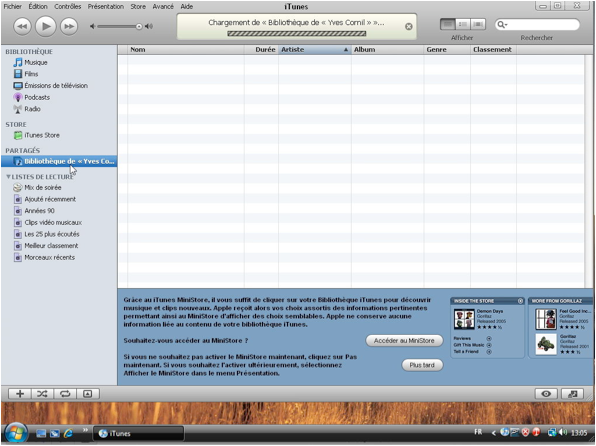Image resolution: width=596 pixels, height=446 pixels.
Task: Click the Reviews link arrow
Action: tap(489, 338)
